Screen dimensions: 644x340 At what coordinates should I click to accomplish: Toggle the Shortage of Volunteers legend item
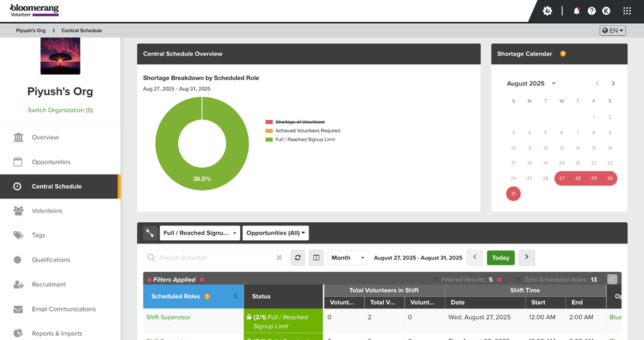coord(299,122)
